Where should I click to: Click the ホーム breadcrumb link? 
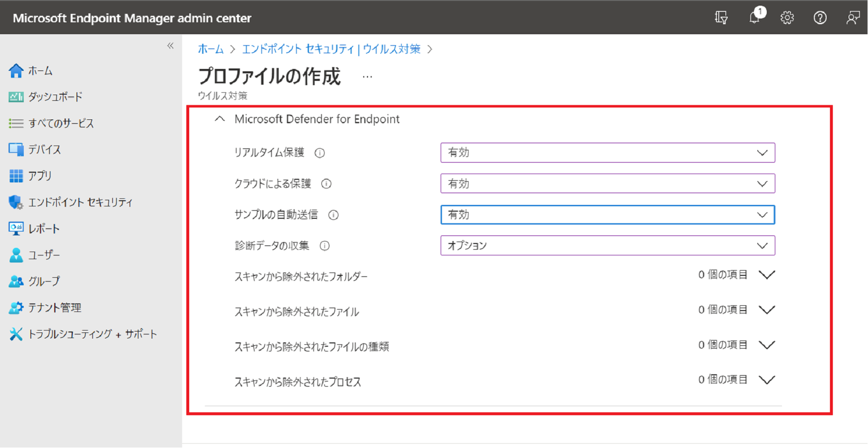(x=211, y=49)
